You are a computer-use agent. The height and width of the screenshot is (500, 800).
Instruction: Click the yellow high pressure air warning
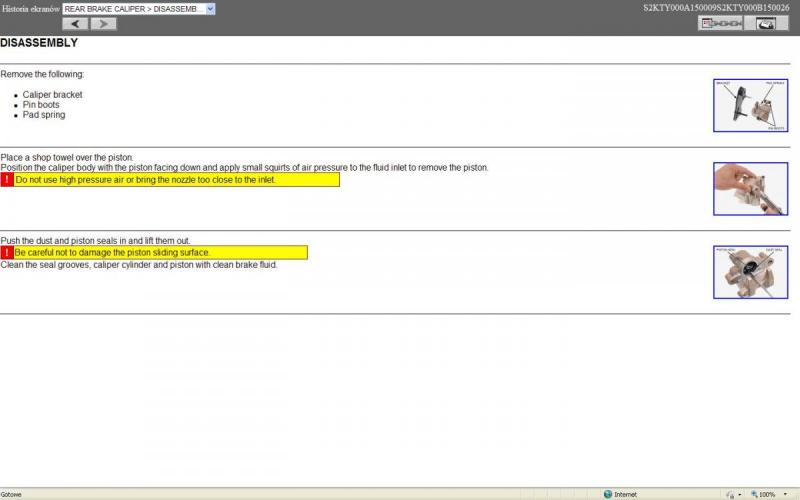[176, 180]
